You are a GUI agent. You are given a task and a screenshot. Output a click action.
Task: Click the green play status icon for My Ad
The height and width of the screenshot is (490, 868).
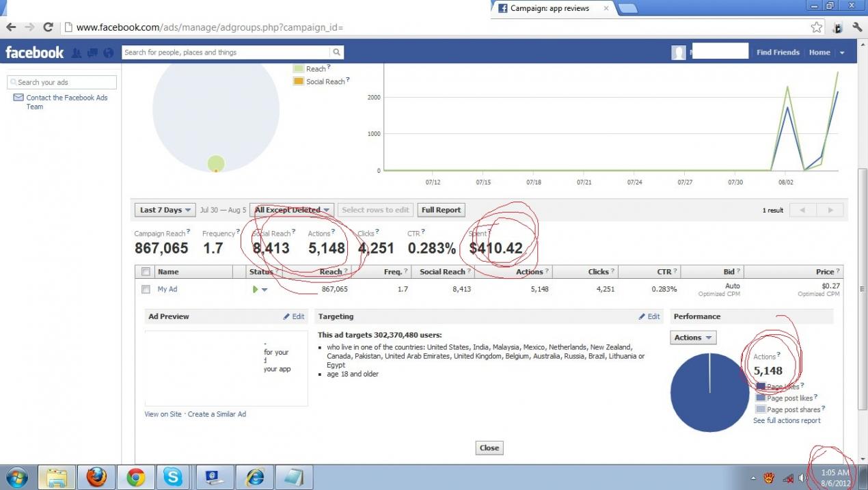point(256,289)
